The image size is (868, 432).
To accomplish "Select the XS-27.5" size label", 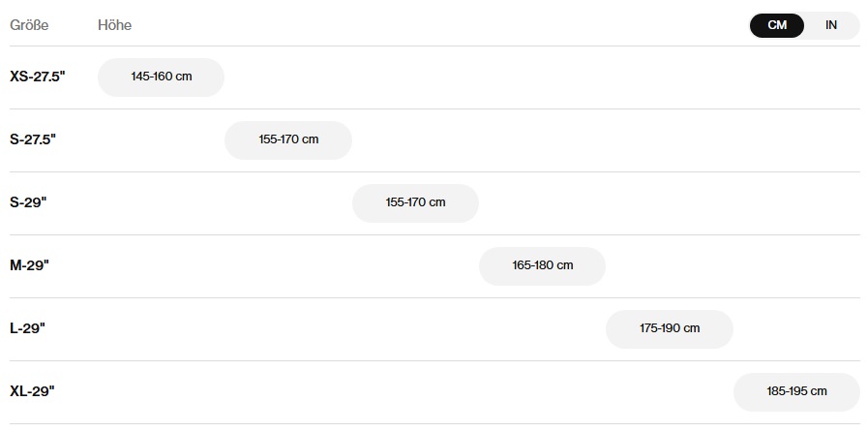I will coord(38,77).
